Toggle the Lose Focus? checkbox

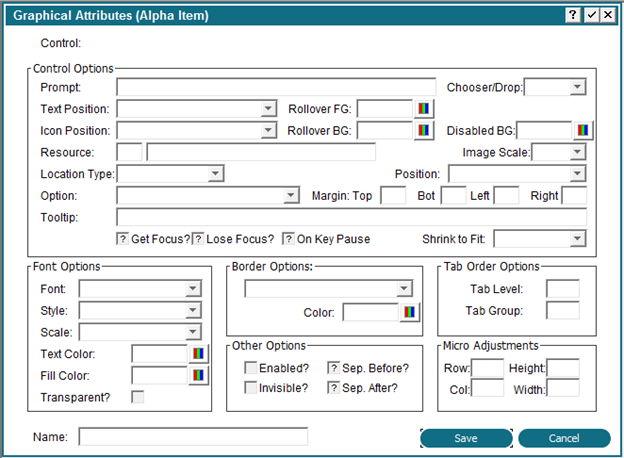[198, 239]
